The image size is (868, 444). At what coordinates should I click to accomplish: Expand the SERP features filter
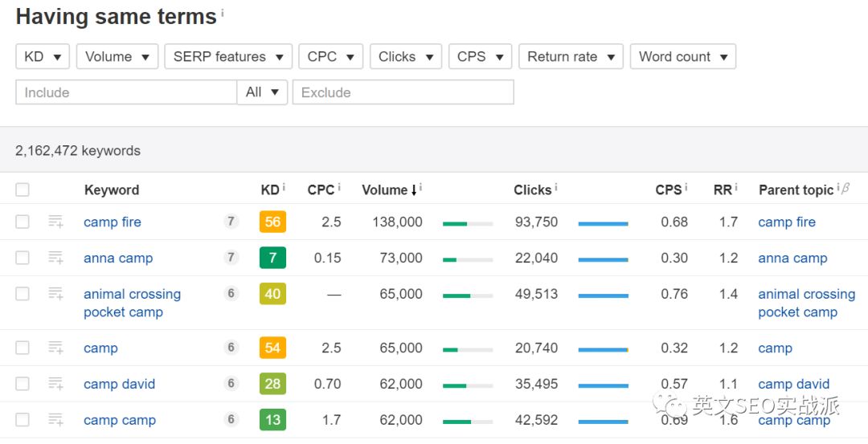[x=228, y=56]
